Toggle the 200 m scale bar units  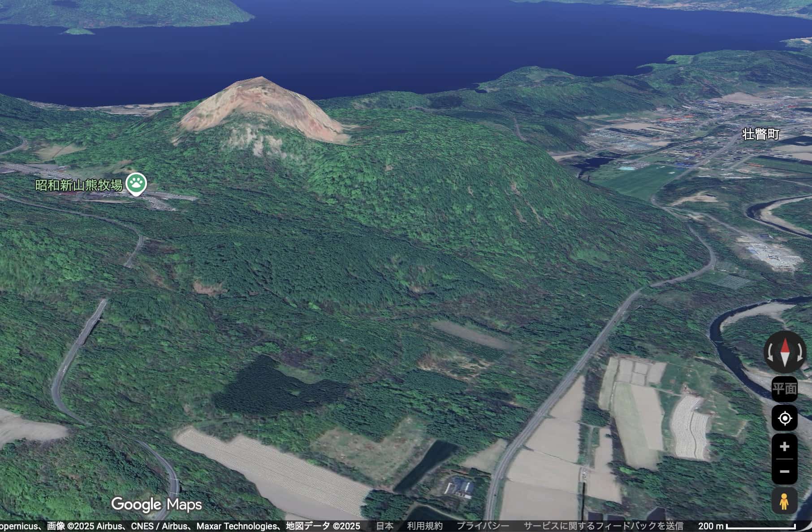pos(747,526)
